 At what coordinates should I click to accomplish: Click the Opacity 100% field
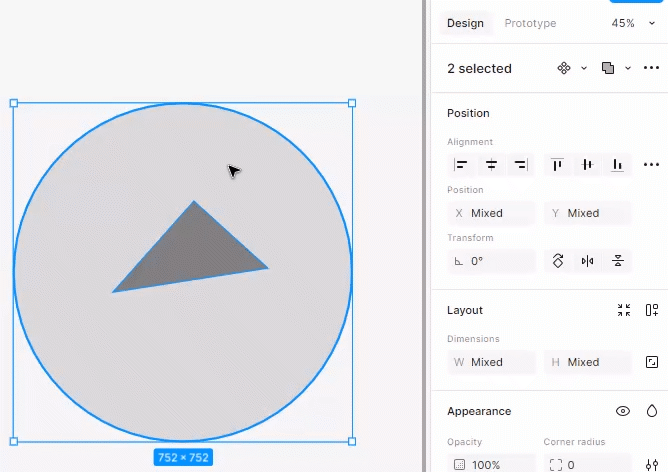click(x=492, y=464)
